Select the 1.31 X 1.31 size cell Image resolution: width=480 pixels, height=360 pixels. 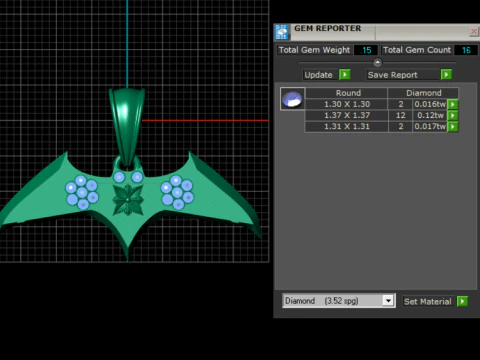(347, 127)
